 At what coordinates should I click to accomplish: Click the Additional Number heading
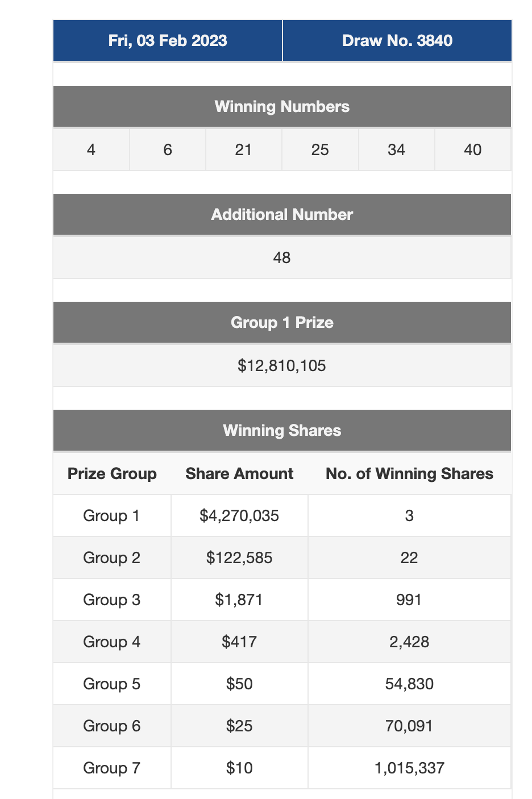click(x=282, y=215)
